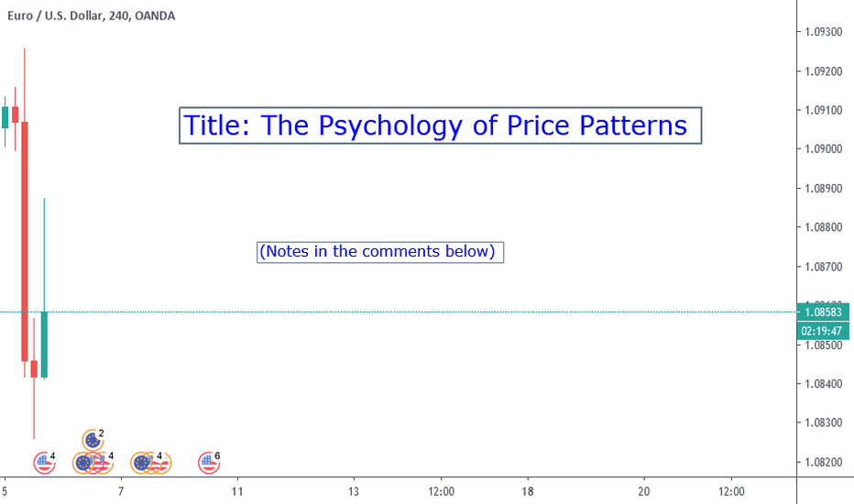Click the 1.08200 price axis label
This screenshot has height=504, width=854.
pyautogui.click(x=824, y=462)
